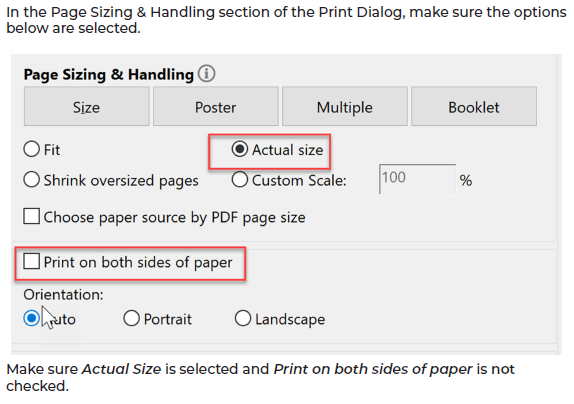Select the Size button
574x404 pixels.
click(x=87, y=106)
